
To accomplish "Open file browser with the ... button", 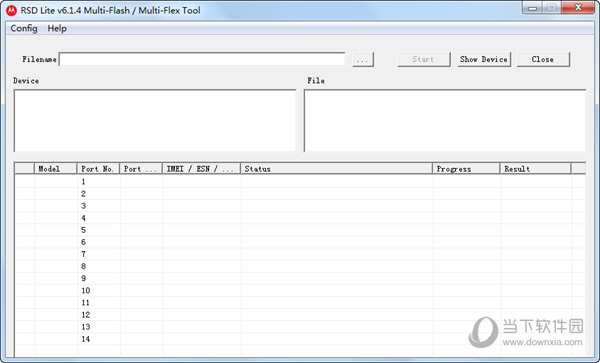I will [362, 59].
